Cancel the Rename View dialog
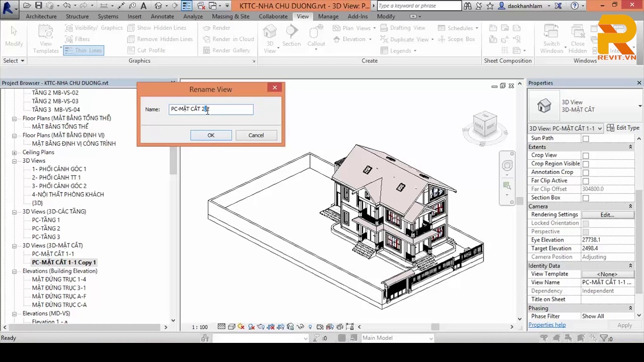 256,135
